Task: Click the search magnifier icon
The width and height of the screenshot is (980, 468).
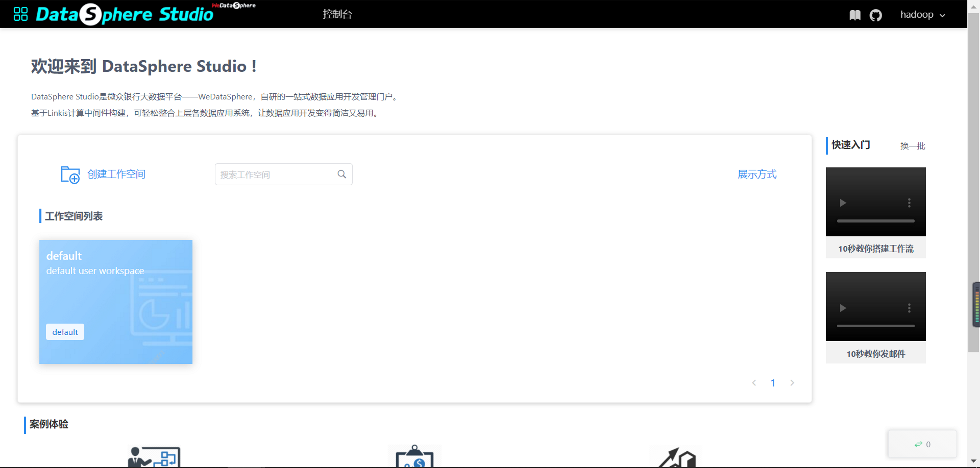Action: pos(342,174)
